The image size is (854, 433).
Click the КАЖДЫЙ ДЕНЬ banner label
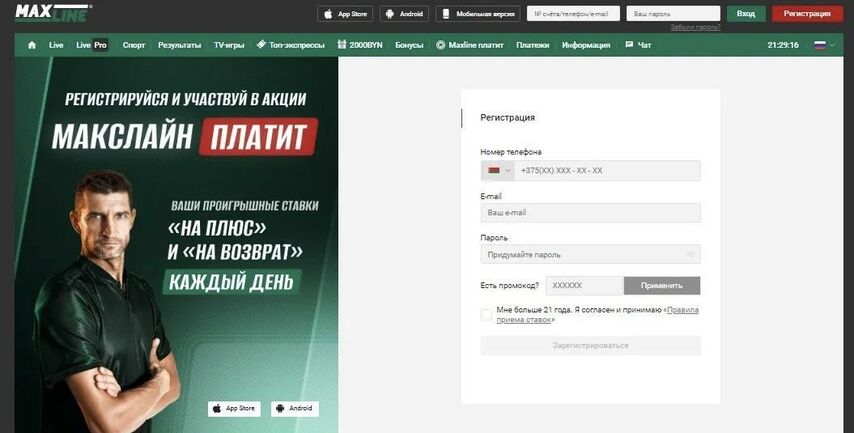tap(231, 282)
